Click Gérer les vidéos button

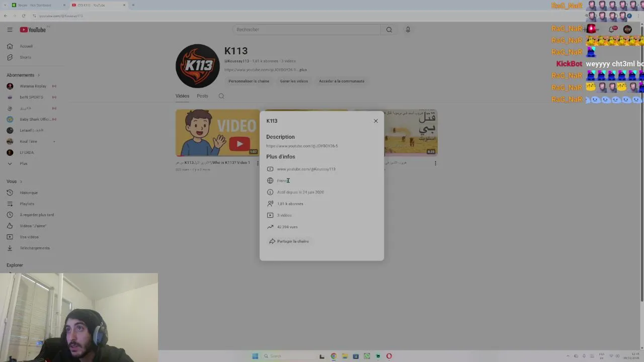tap(294, 81)
